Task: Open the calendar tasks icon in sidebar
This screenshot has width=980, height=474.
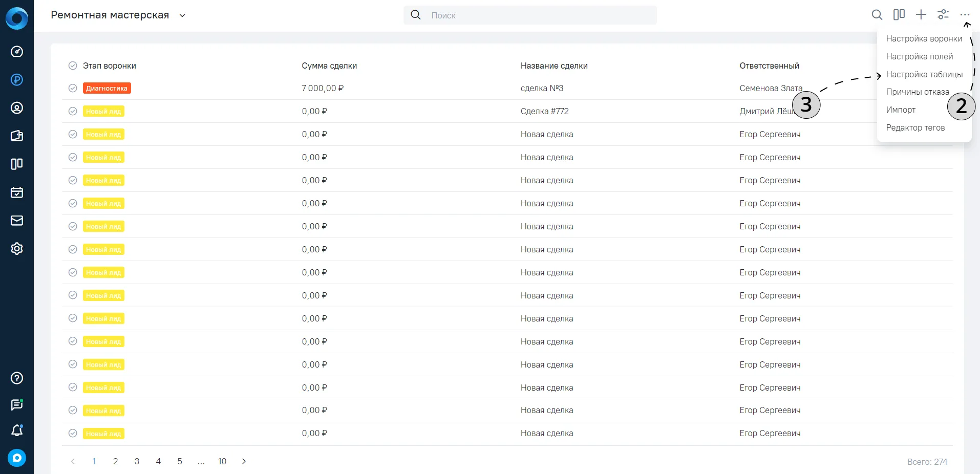Action: coord(17,192)
